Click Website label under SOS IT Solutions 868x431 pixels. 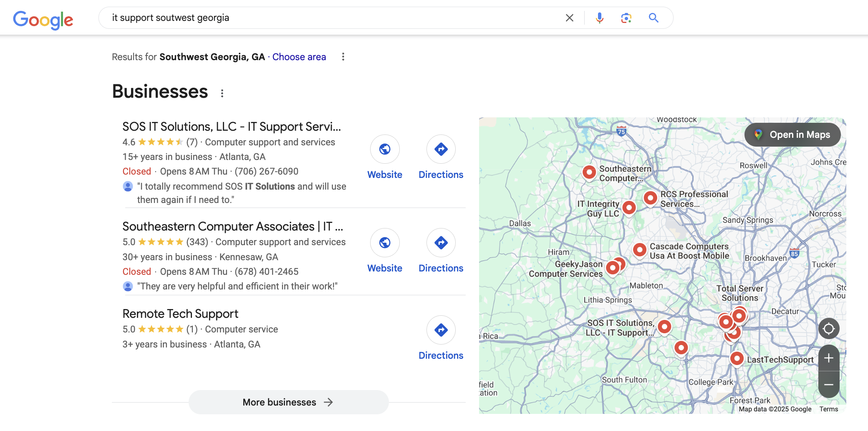point(385,175)
